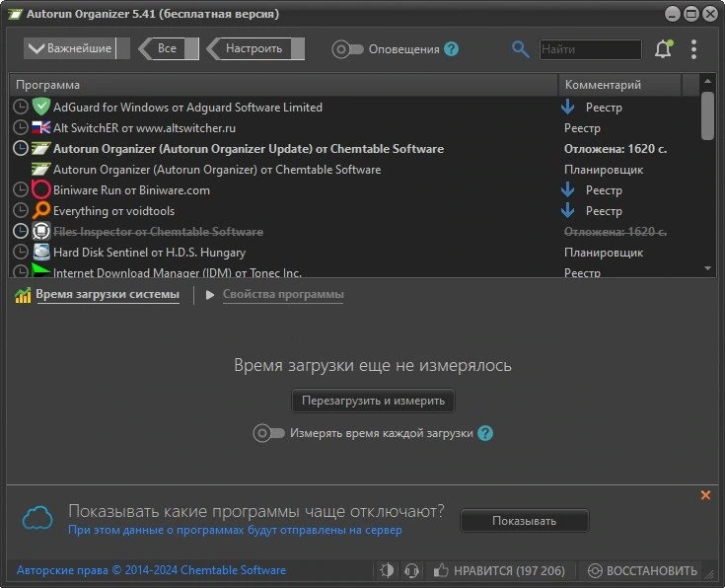725x588 pixels.
Task: Select the Internet Download Manager row text
Action: click(x=178, y=272)
